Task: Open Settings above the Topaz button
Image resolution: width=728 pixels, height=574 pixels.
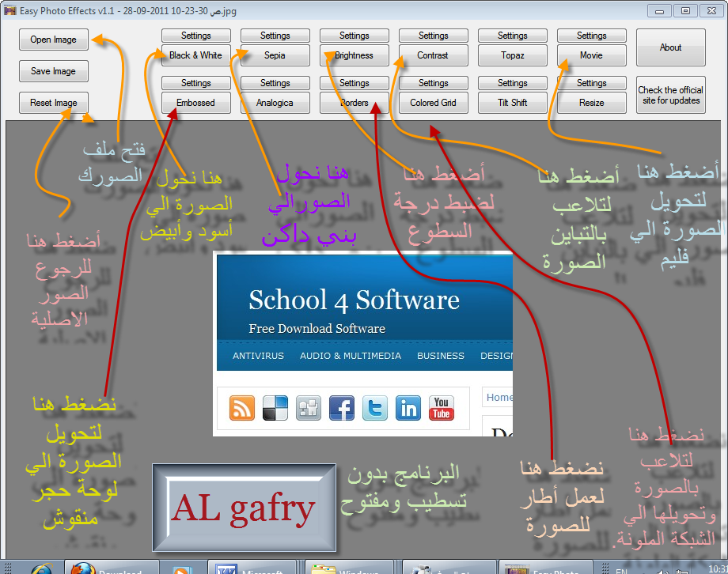Action: pyautogui.click(x=513, y=36)
